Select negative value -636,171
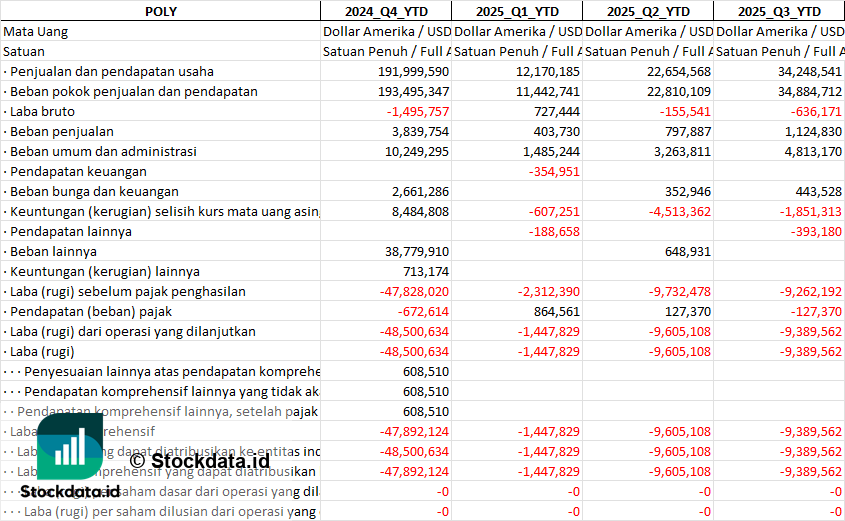 [816, 112]
